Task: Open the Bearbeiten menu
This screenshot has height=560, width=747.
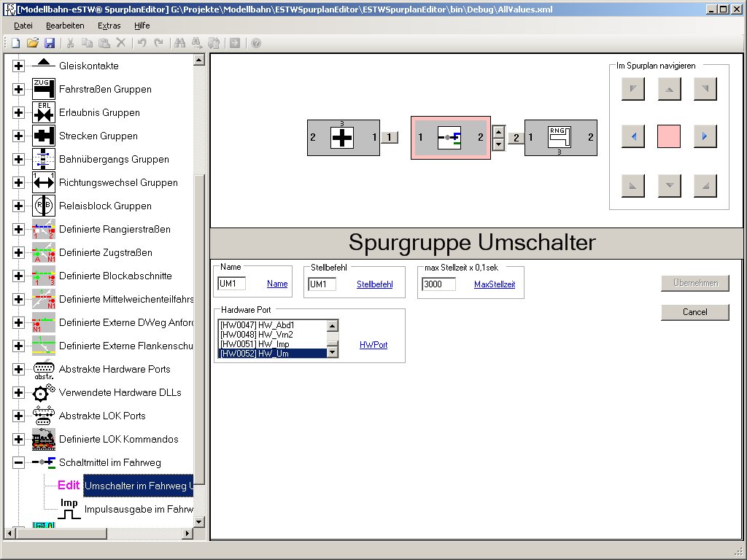Action: point(65,26)
